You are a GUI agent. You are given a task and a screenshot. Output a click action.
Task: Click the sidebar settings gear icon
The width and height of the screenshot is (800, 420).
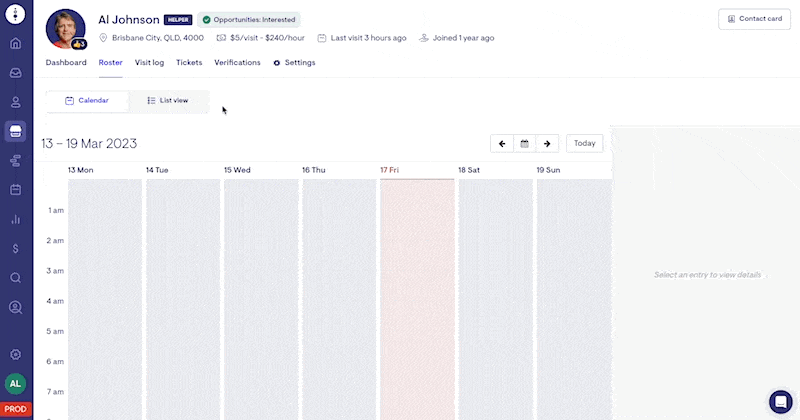pyautogui.click(x=16, y=354)
